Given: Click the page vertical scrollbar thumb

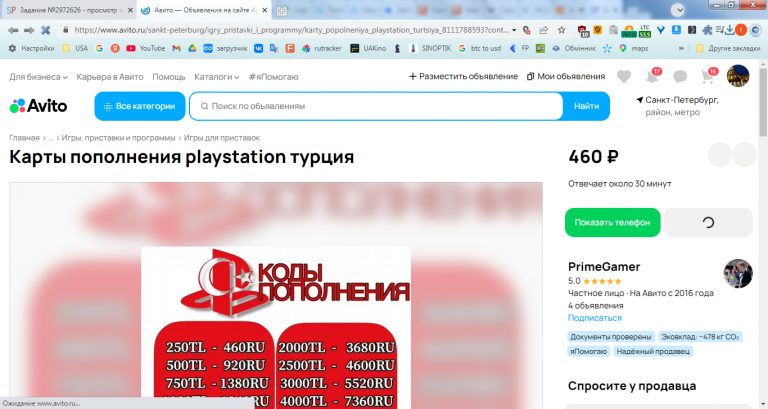Looking at the screenshot, I should point(763,100).
